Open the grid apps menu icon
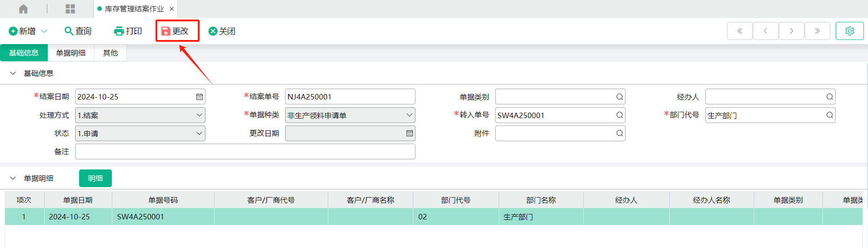The height and width of the screenshot is (248, 868). point(70,9)
